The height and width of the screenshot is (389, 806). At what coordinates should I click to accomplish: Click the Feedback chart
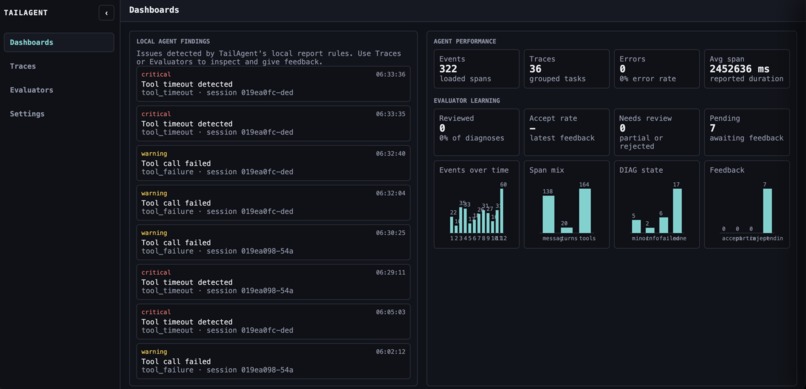point(747,205)
